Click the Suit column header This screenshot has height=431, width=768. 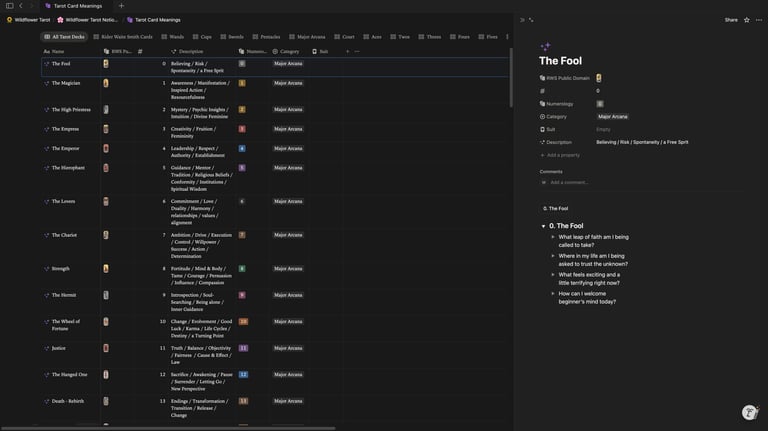pos(320,51)
